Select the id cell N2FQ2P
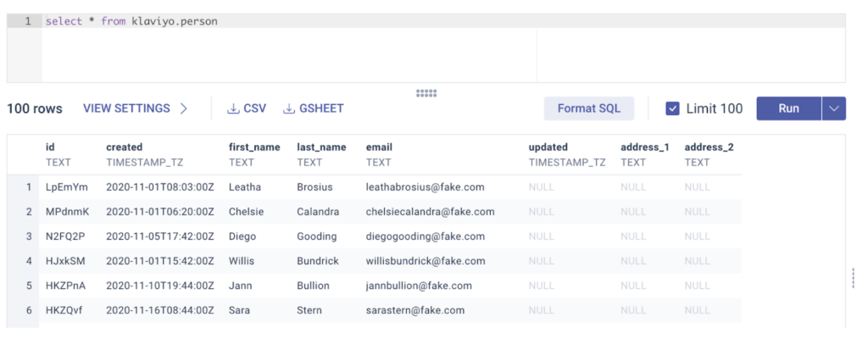This screenshot has width=868, height=356. pos(65,236)
